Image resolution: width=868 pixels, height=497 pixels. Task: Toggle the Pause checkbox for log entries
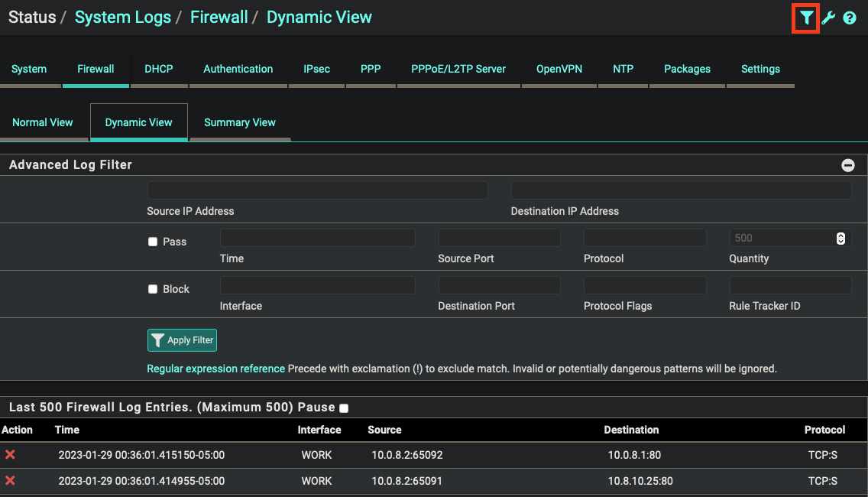[343, 408]
